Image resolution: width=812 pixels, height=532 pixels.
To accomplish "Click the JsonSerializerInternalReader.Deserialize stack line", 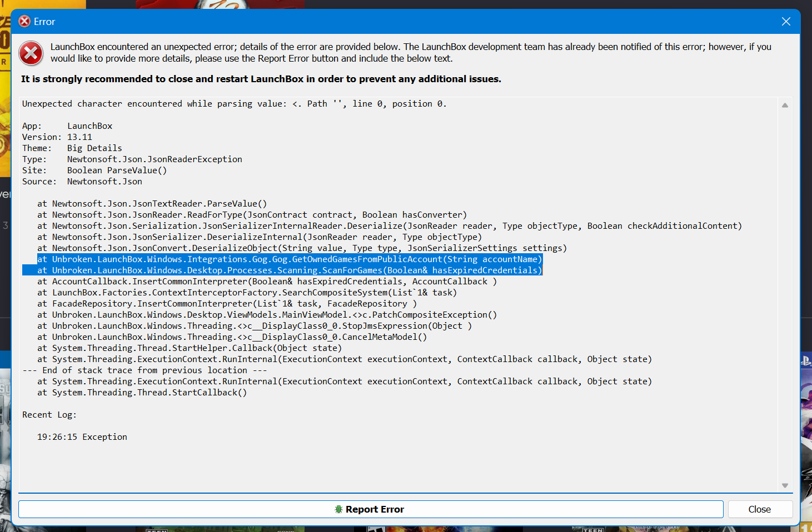I will [390, 226].
